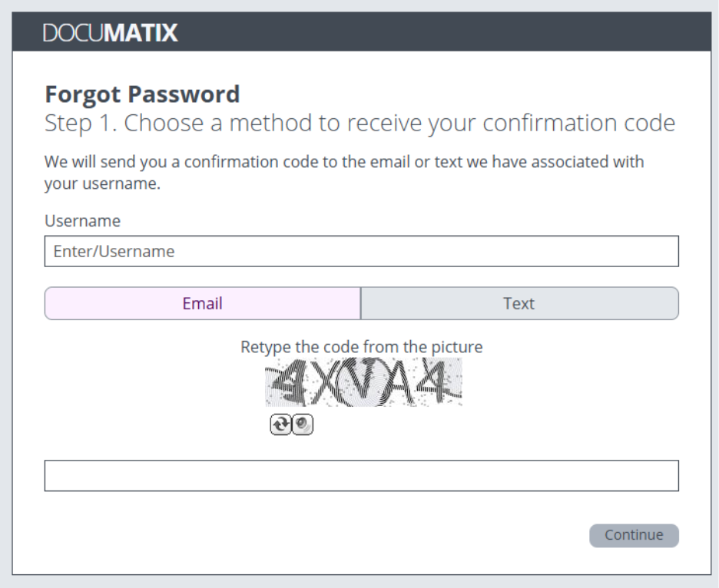Play the audio captcha speaker icon
Image resolution: width=719 pixels, height=588 pixels.
[x=303, y=425]
